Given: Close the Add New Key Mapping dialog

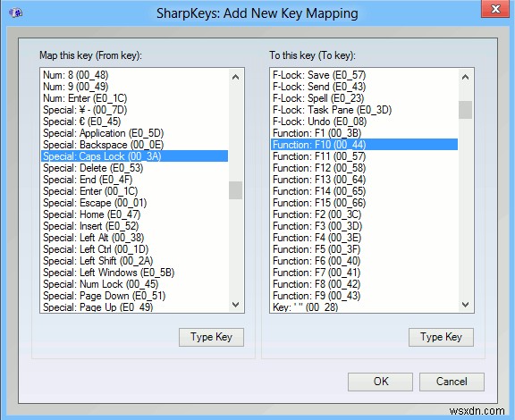Looking at the screenshot, I should coord(495,9).
